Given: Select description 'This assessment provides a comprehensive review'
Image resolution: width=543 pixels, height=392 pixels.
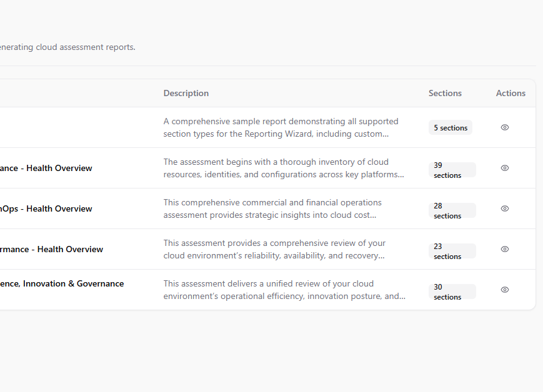Looking at the screenshot, I should (x=274, y=249).
